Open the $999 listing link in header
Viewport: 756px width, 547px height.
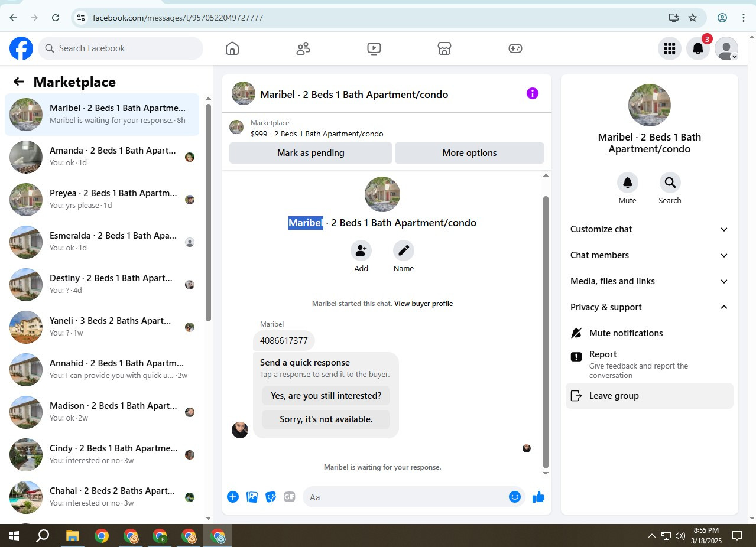coord(317,134)
